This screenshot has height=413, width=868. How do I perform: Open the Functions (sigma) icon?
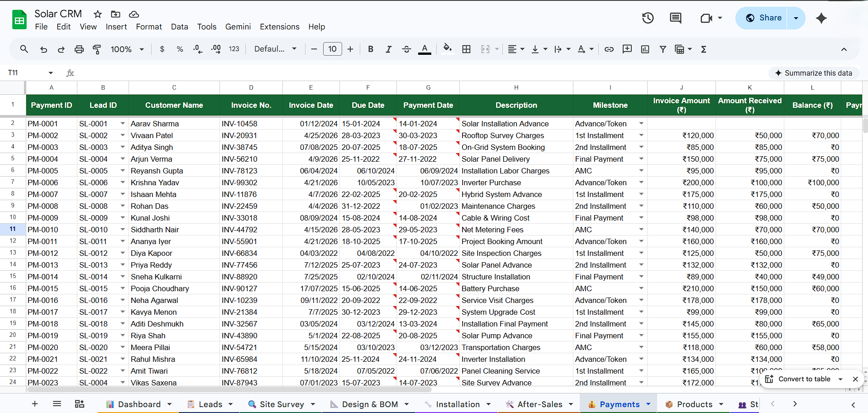click(x=704, y=49)
